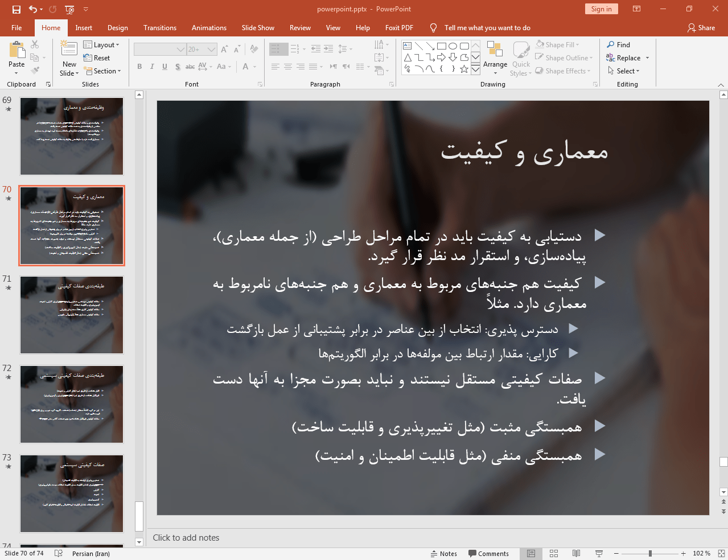Click the zoom in plus button
Screen dimensions: 728x560
pos(684,553)
